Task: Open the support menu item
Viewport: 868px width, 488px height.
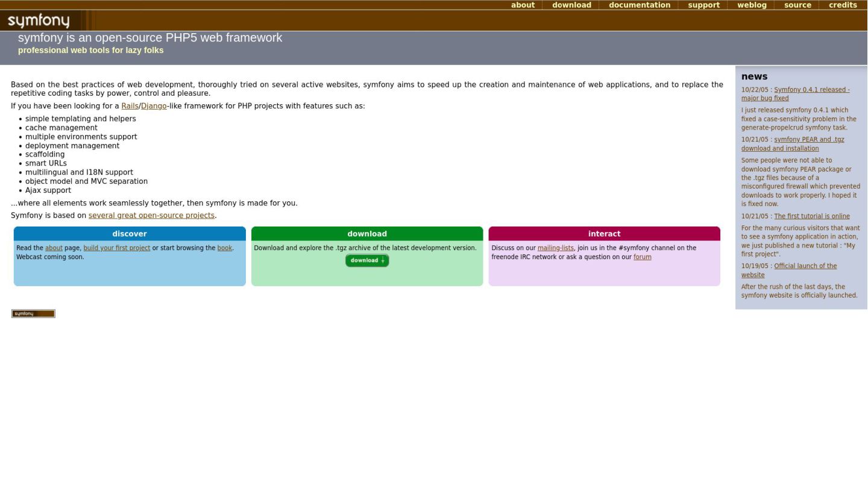Action: [703, 5]
